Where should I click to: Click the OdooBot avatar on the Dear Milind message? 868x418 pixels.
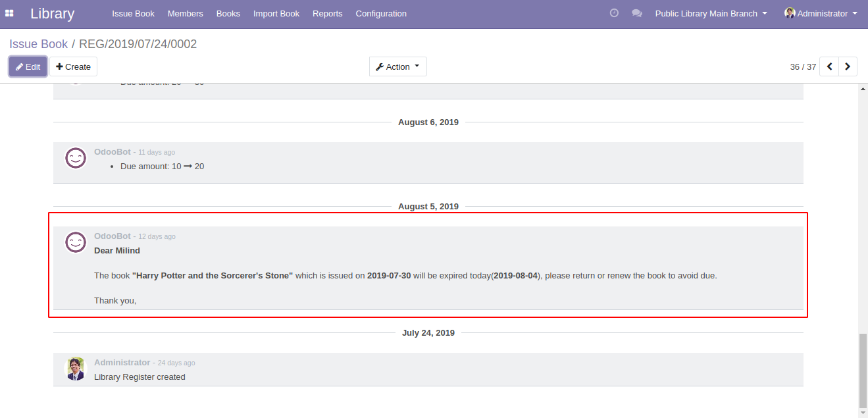click(x=76, y=242)
